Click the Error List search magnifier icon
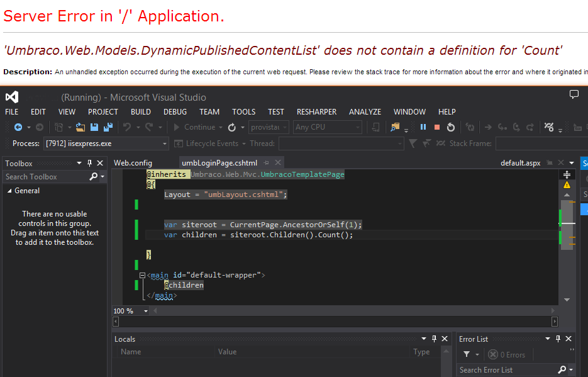The width and height of the screenshot is (588, 377). 562,370
